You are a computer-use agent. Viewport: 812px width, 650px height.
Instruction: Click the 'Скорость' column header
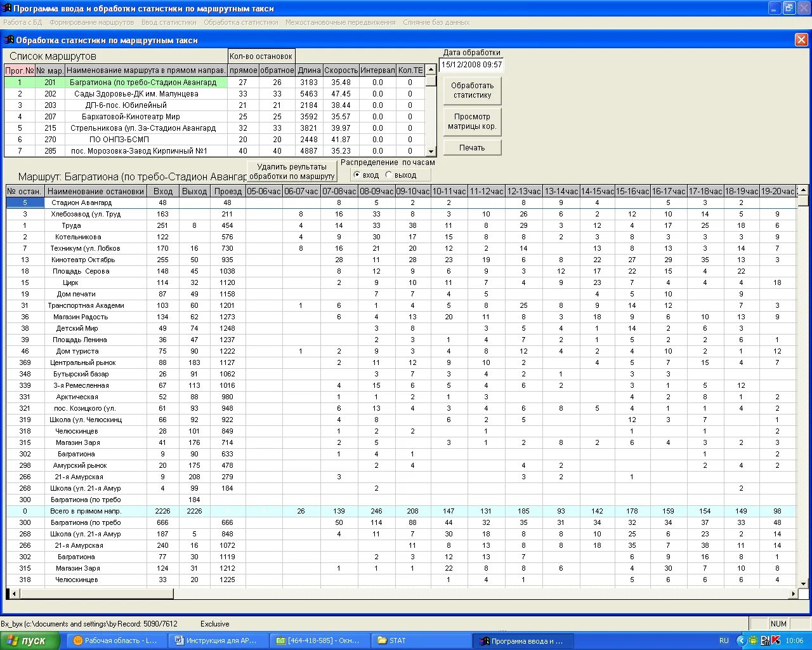click(x=341, y=70)
